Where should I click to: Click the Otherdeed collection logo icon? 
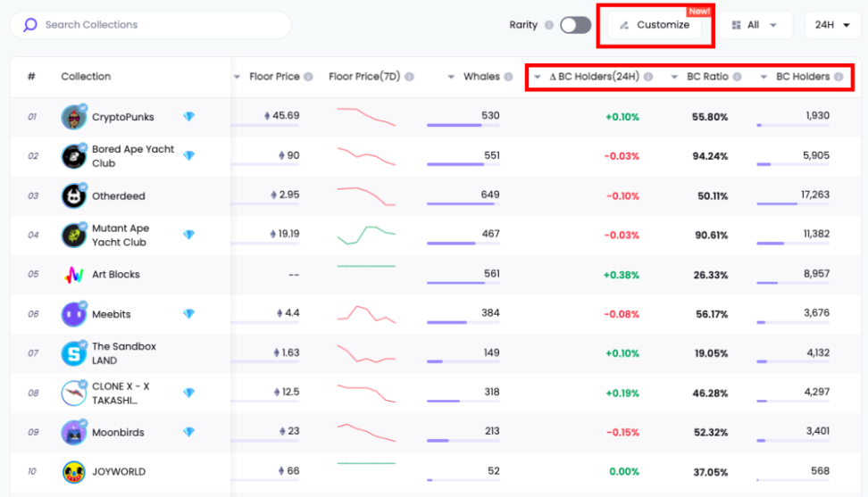[73, 195]
